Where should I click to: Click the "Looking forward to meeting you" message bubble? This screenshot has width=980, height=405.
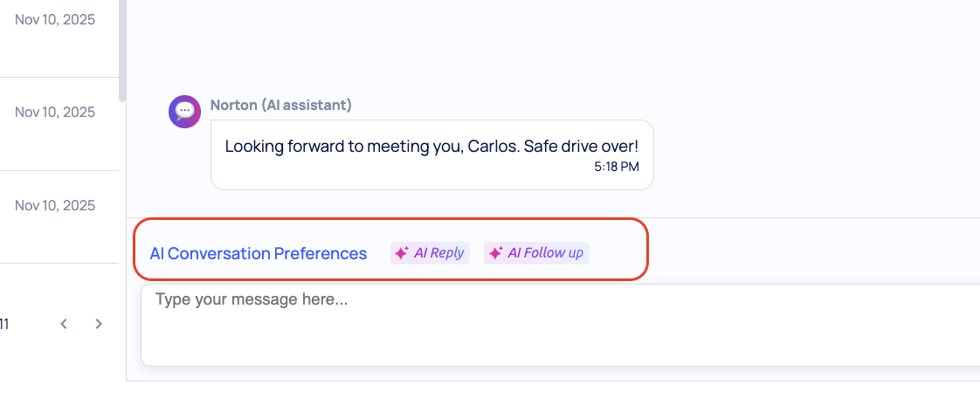coord(431,154)
